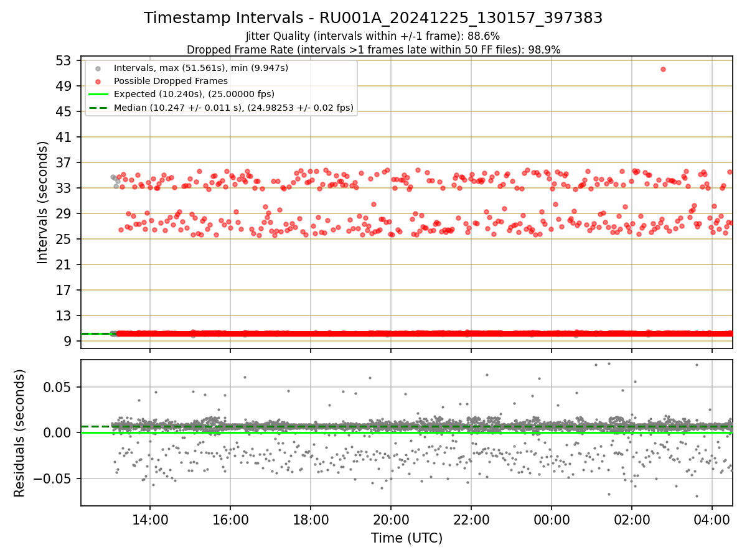
Task: Click the red marker beside 'Possible Dropped Frames' in the legend
Action: (x=97, y=81)
